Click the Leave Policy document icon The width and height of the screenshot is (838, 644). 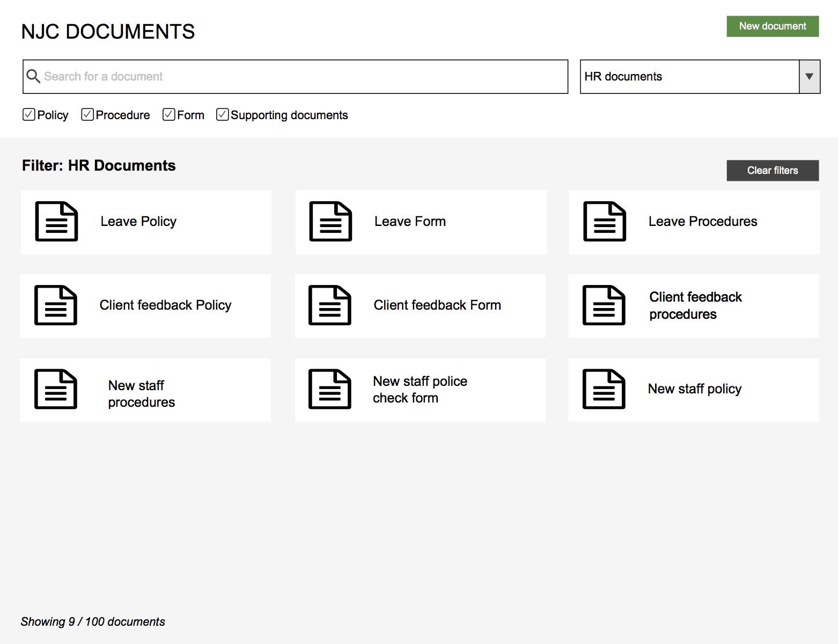click(56, 221)
